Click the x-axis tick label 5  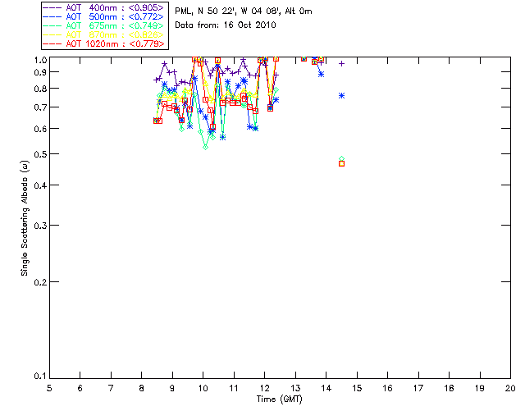pos(49,389)
